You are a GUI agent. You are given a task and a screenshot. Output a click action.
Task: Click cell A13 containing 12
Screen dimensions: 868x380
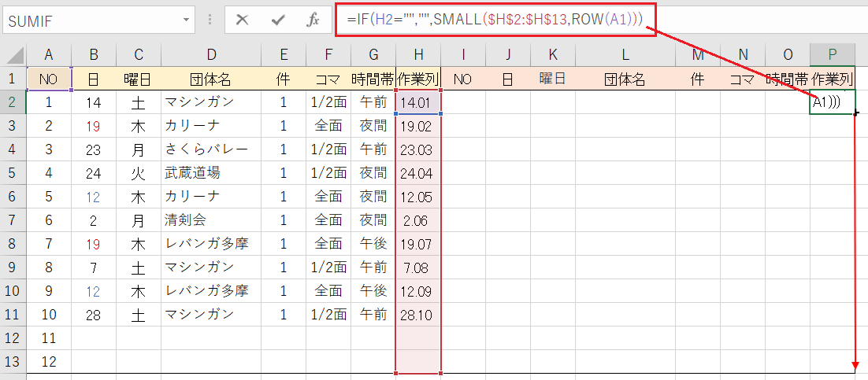49,362
